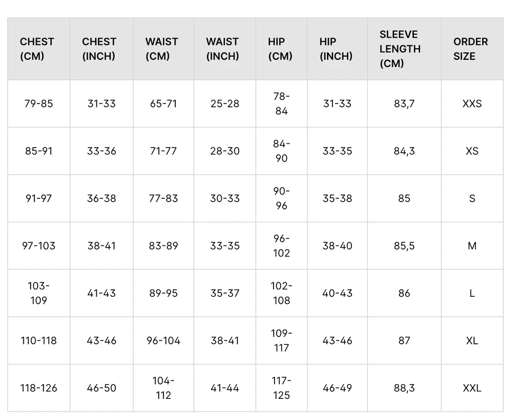Select waist inch value 30-33
The height and width of the screenshot is (420, 508).
pos(225,198)
